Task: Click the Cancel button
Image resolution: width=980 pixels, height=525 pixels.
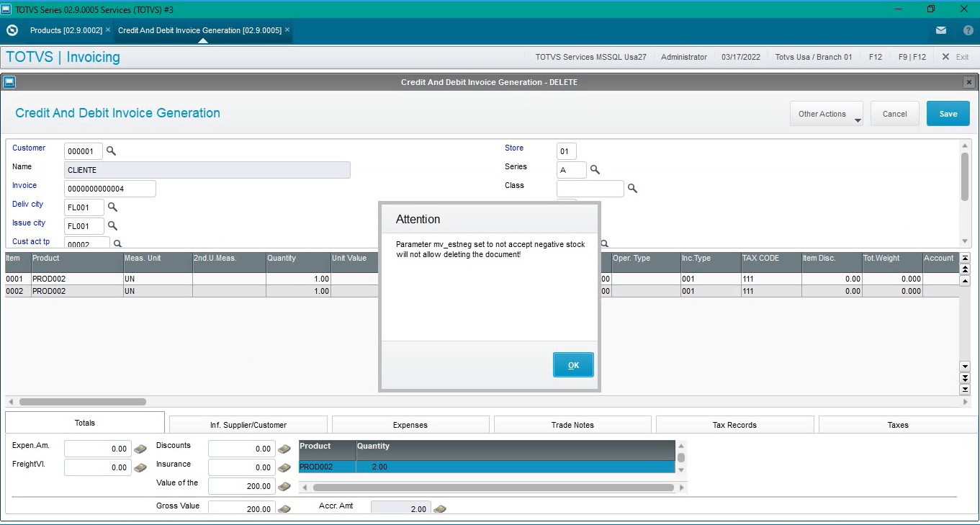Action: (x=895, y=114)
